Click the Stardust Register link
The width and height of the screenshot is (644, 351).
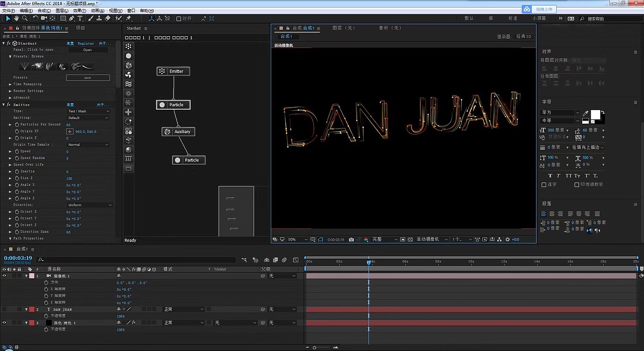pyautogui.click(x=86, y=43)
